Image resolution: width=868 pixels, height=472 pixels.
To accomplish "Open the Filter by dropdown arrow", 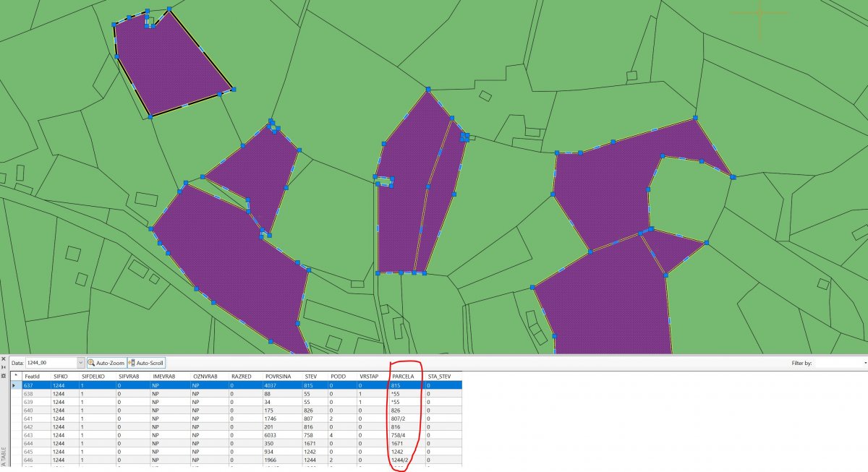I will point(865,363).
